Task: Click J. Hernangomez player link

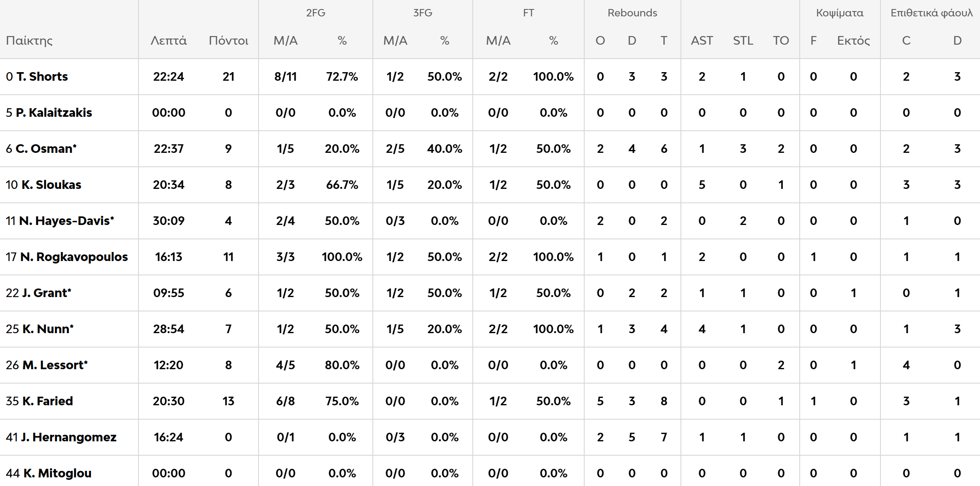Action: (x=68, y=437)
